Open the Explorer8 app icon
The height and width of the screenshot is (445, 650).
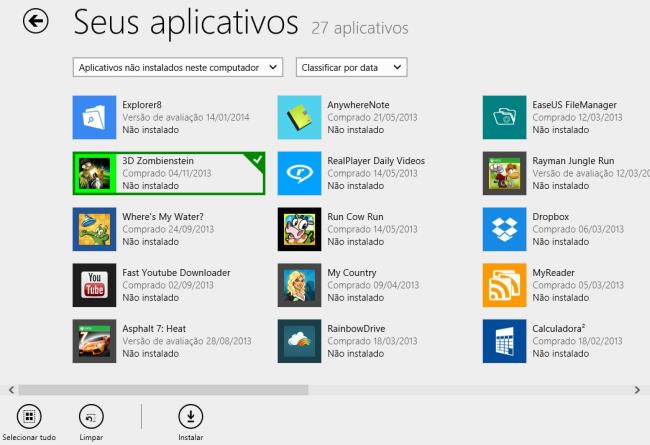(94, 117)
